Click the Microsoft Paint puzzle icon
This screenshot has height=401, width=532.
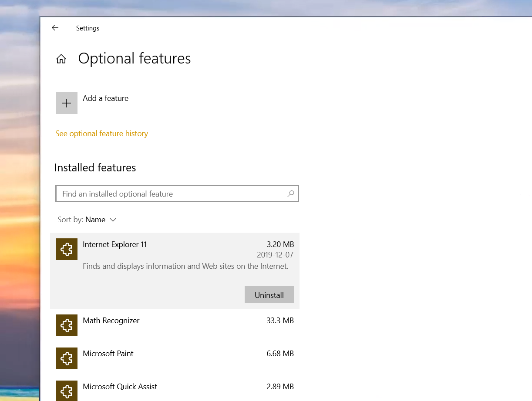click(67, 358)
